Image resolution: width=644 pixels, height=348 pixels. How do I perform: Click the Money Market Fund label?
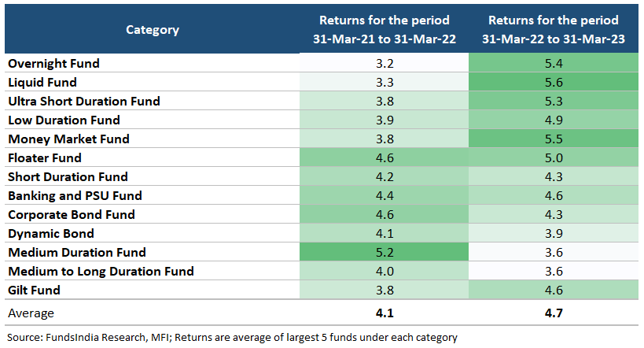(x=68, y=139)
